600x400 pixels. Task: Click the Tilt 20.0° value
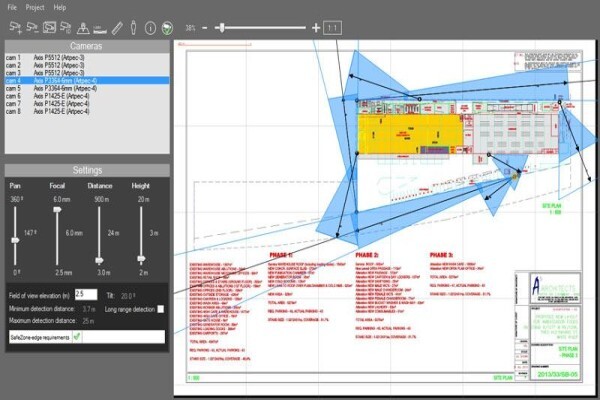[127, 296]
